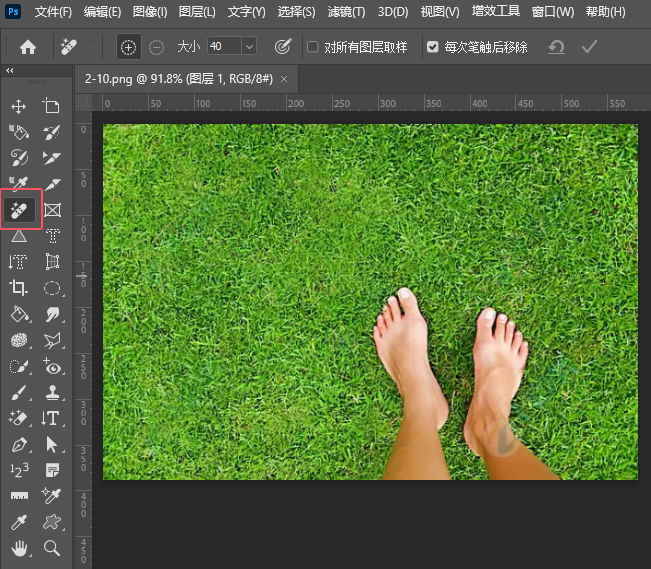Click the reset undo arrow in options bar
Screen dimensions: 651x569
click(x=556, y=47)
